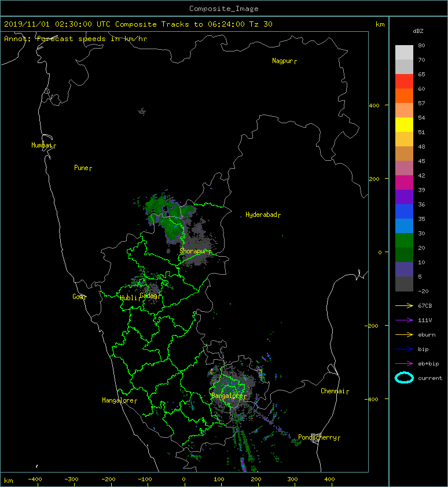Viewport: 448px width, 487px height.
Task: Click the -400 tick on bottom axis
Action: tap(35, 479)
